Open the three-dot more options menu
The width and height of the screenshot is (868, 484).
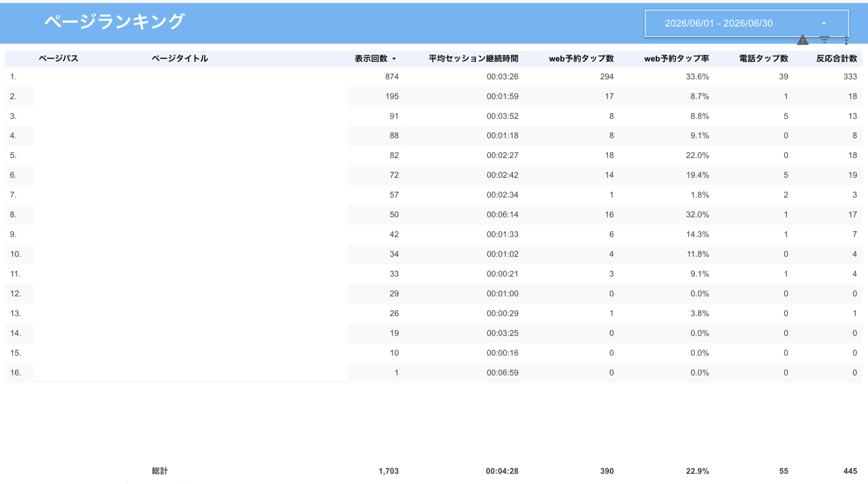coord(846,40)
